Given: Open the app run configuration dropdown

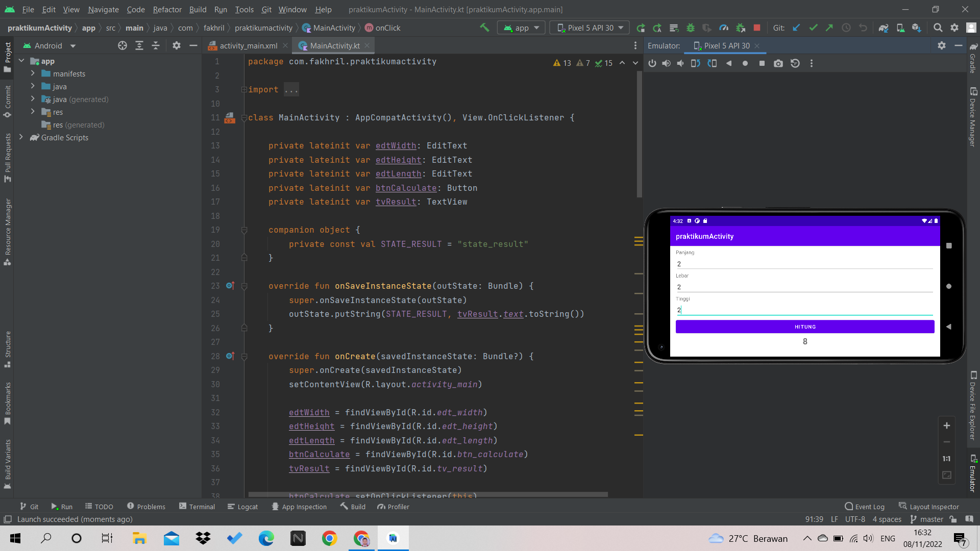Looking at the screenshot, I should 521,28.
